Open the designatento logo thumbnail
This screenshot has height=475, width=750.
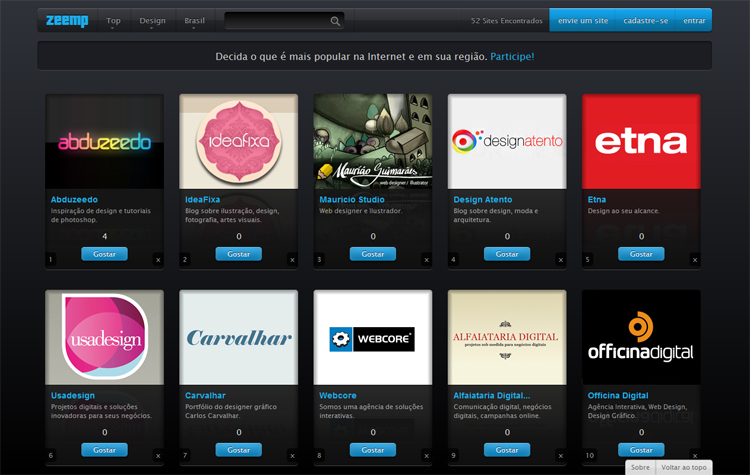(x=507, y=142)
